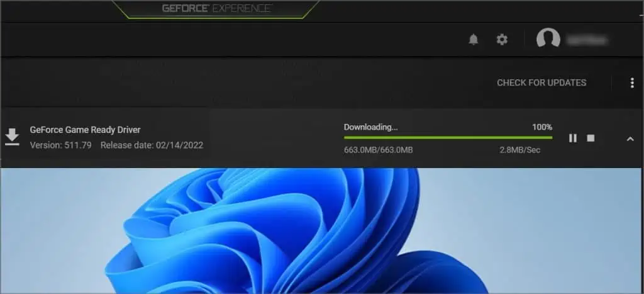Click the Downloading... status label
The height and width of the screenshot is (294, 644).
coord(371,127)
